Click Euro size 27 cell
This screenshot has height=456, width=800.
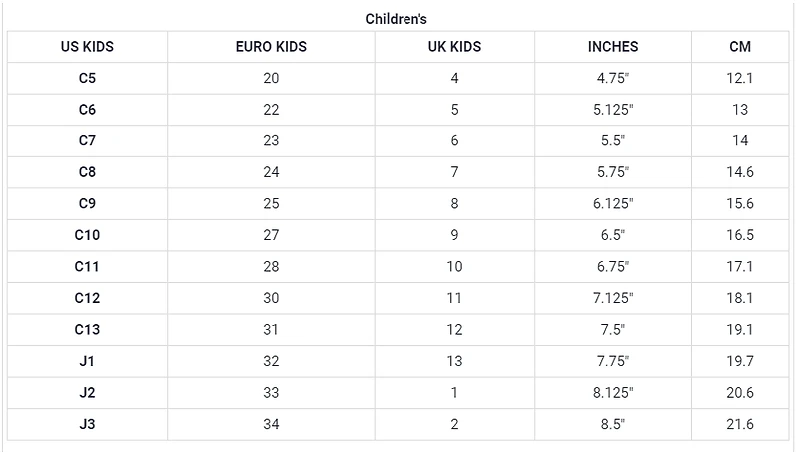(x=271, y=235)
